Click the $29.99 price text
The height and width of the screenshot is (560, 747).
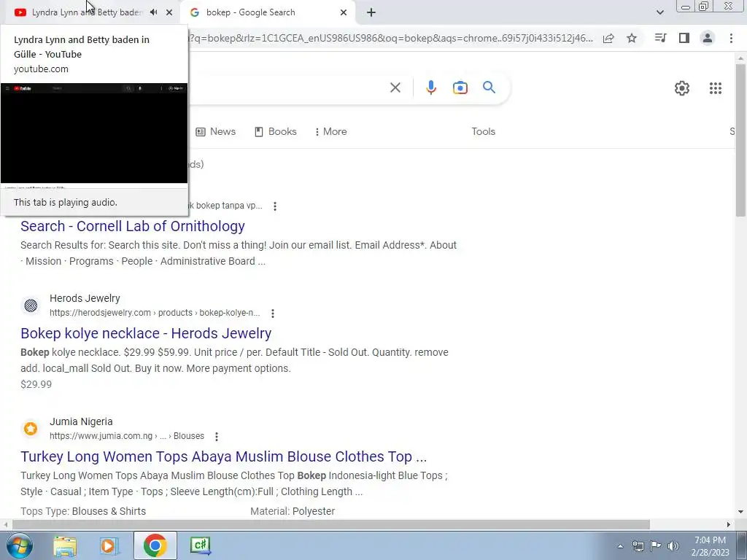(x=36, y=384)
